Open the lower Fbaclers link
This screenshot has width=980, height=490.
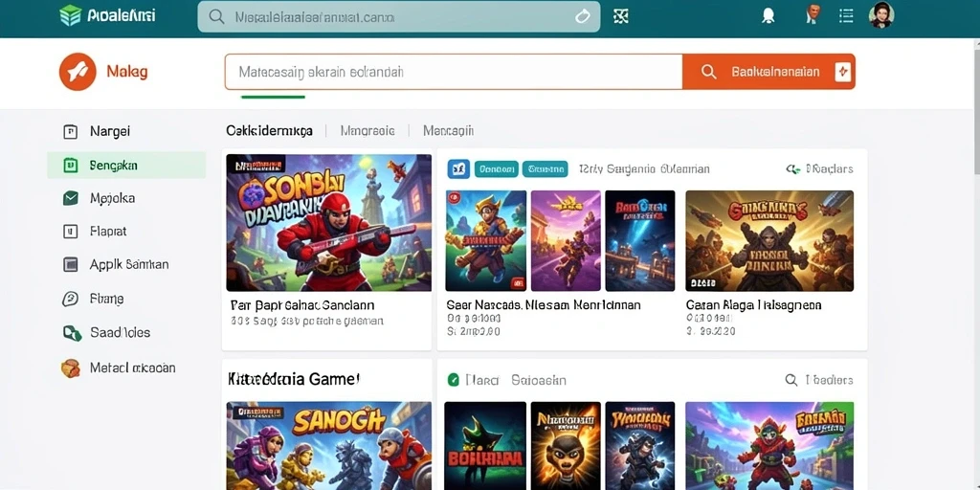point(830,379)
